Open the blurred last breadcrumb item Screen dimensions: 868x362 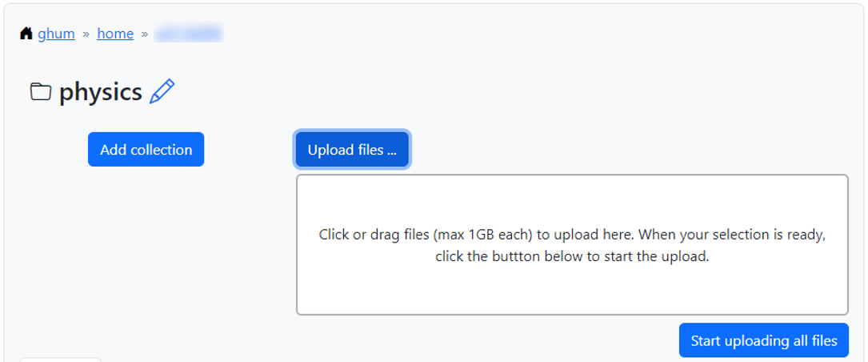click(x=189, y=34)
